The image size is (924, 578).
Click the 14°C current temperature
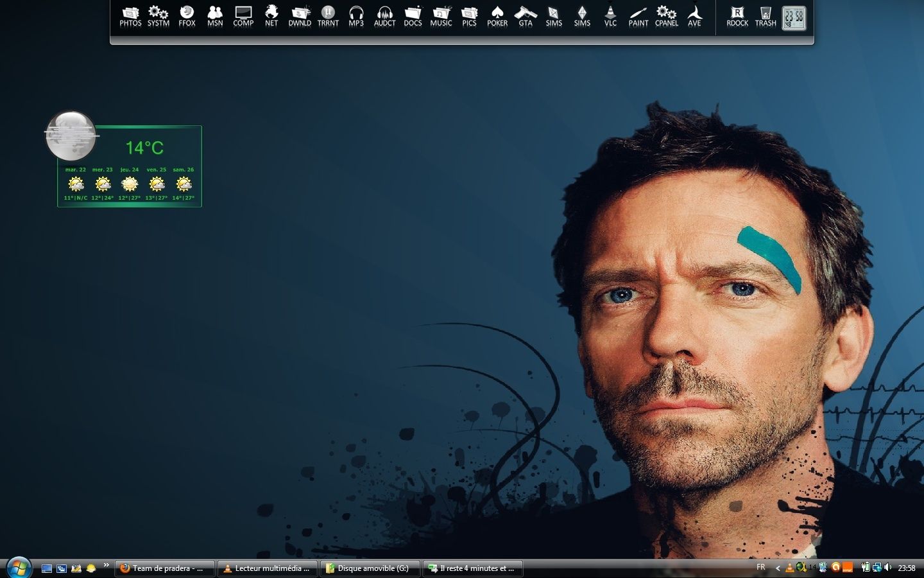tap(144, 148)
